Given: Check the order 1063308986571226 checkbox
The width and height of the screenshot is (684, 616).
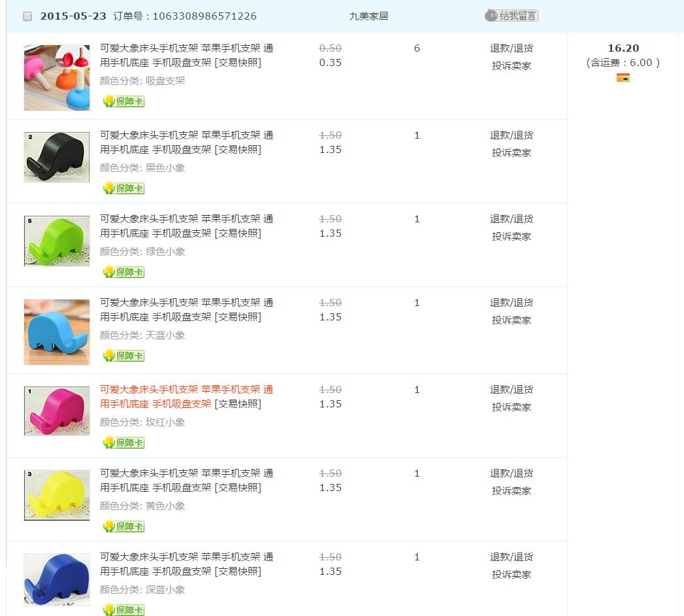Looking at the screenshot, I should [27, 16].
